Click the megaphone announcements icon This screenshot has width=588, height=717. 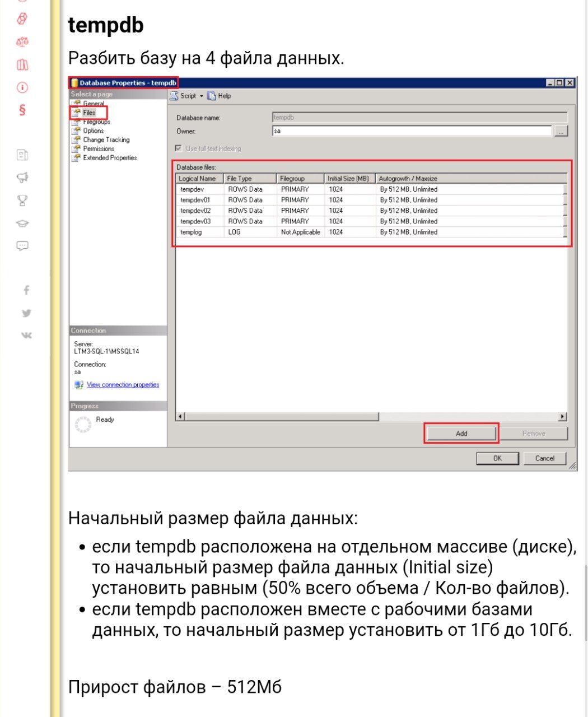point(22,178)
